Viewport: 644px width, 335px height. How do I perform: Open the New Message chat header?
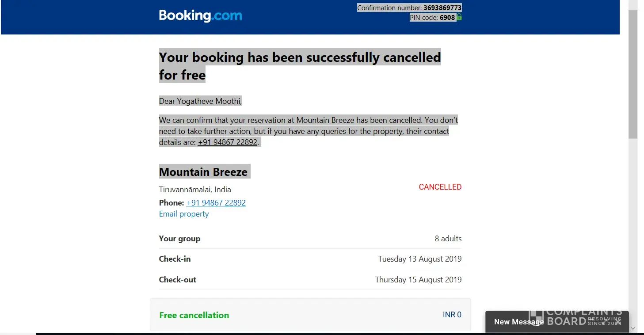pyautogui.click(x=519, y=322)
